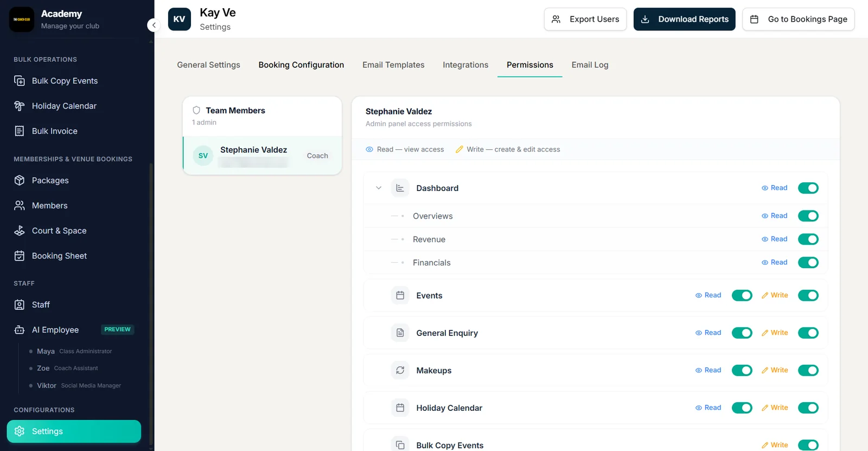This screenshot has width=868, height=451.
Task: Click the Holiday Calendar palm tree icon
Action: [20, 106]
